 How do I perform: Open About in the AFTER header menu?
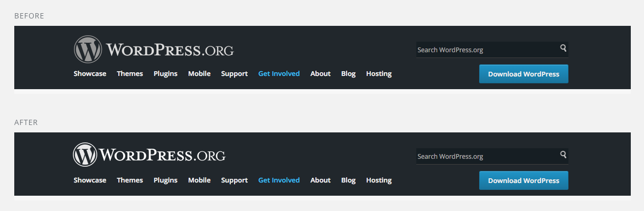coord(320,180)
